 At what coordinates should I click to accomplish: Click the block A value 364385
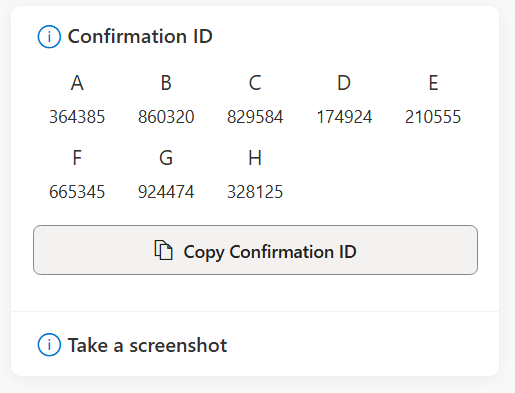(x=77, y=117)
